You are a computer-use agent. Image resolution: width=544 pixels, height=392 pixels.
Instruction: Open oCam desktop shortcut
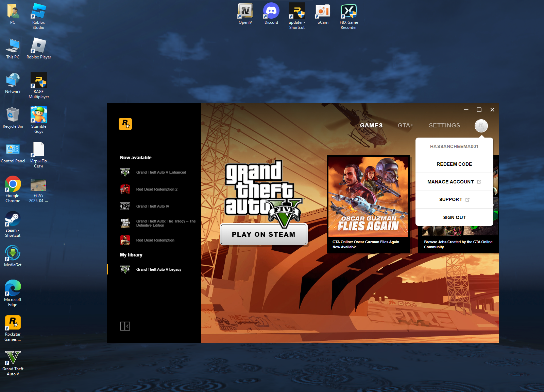[x=323, y=14]
